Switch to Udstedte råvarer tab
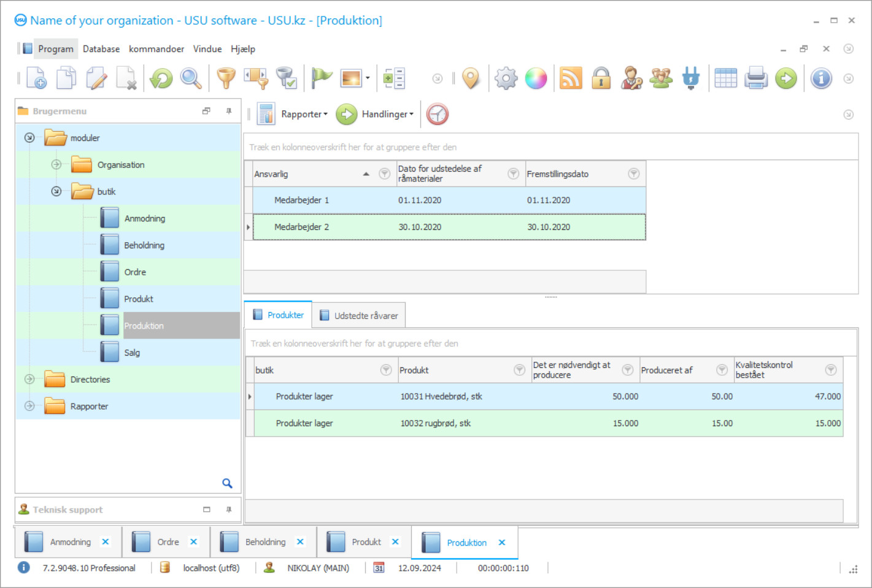The width and height of the screenshot is (872, 588). point(359,316)
